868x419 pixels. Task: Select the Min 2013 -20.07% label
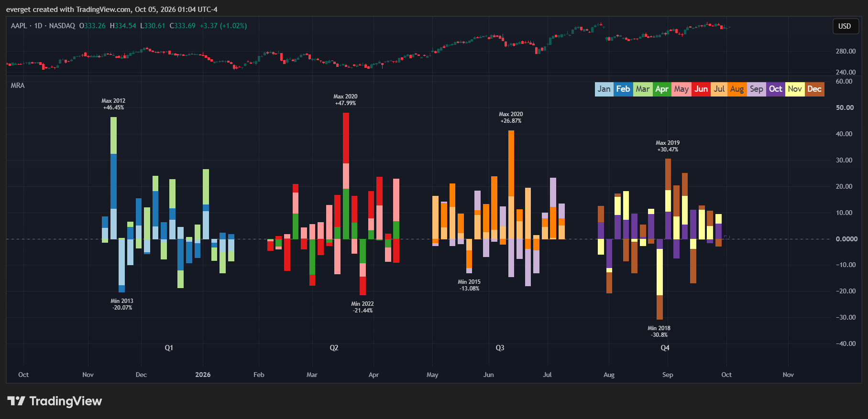[122, 304]
